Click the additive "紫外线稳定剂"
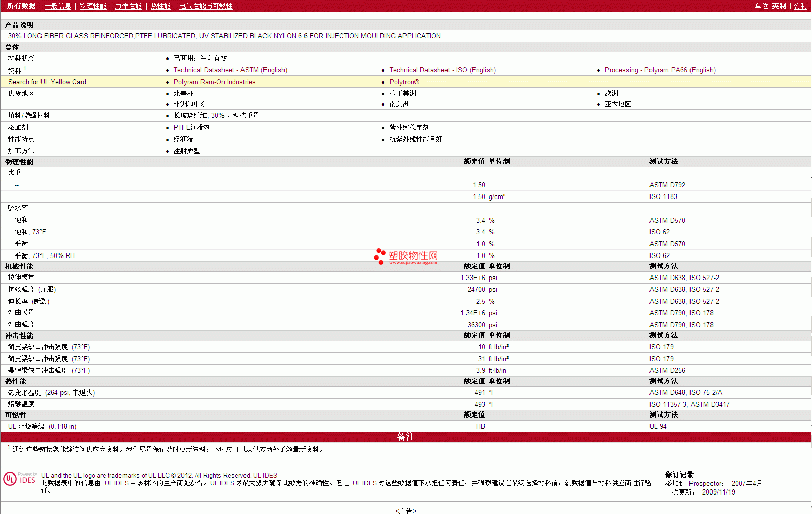The image size is (812, 514). tap(410, 128)
